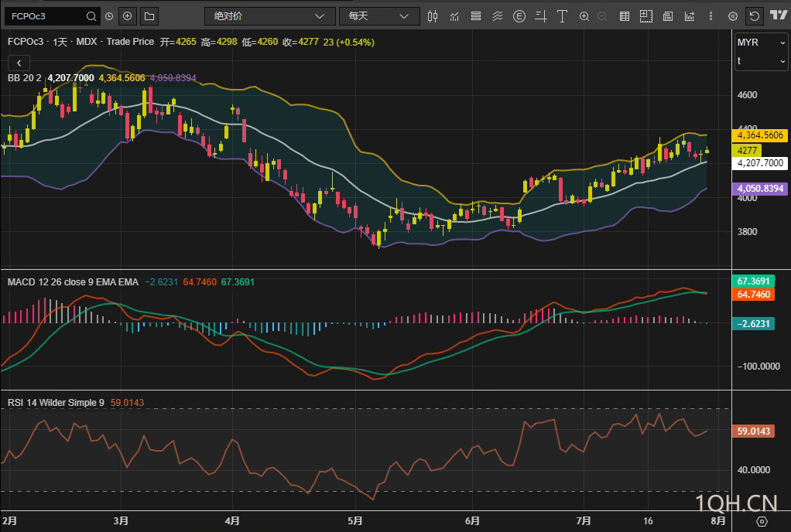This screenshot has height=532, width=791.
Task: Click the add symbol plus icon
Action: pos(128,15)
